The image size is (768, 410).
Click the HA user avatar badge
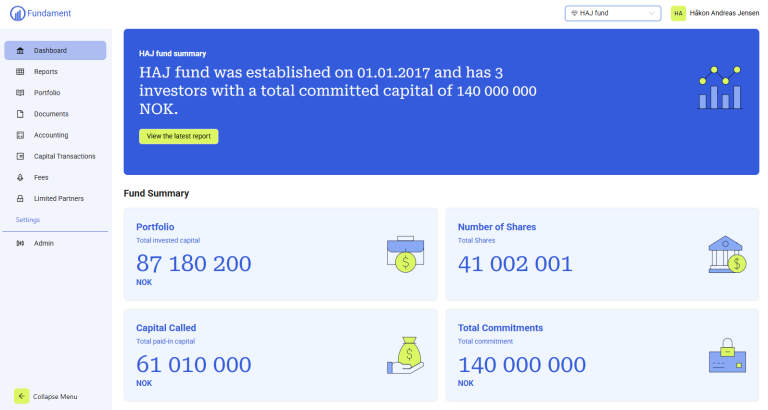[x=678, y=13]
